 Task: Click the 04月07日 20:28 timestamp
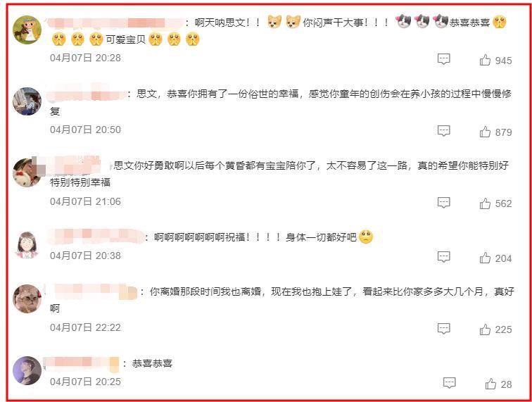tap(86, 58)
